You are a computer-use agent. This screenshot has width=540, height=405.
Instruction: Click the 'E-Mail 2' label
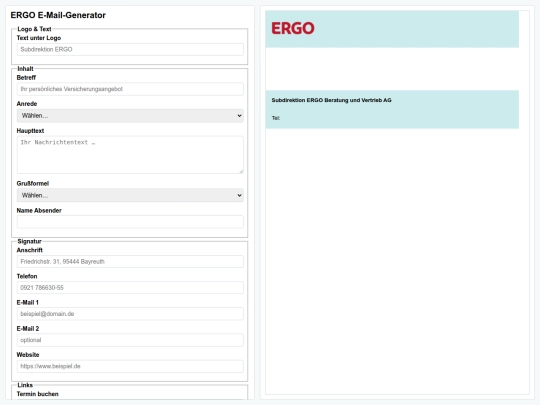[x=28, y=329]
